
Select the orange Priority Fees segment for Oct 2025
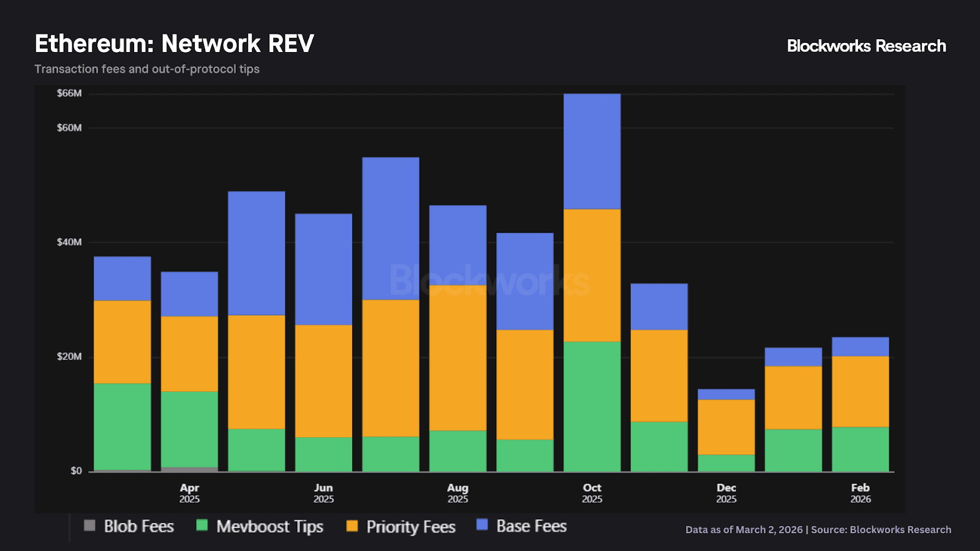tap(592, 275)
